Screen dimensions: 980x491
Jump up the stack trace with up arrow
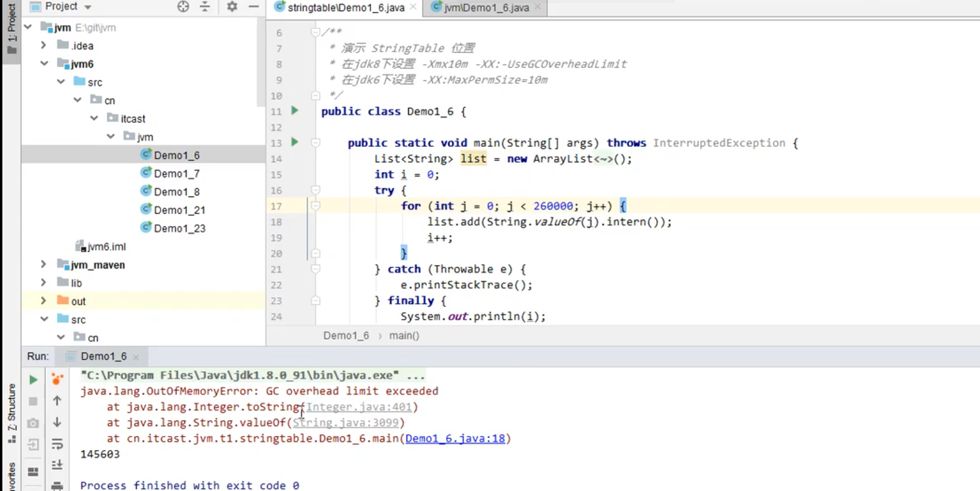[57, 401]
